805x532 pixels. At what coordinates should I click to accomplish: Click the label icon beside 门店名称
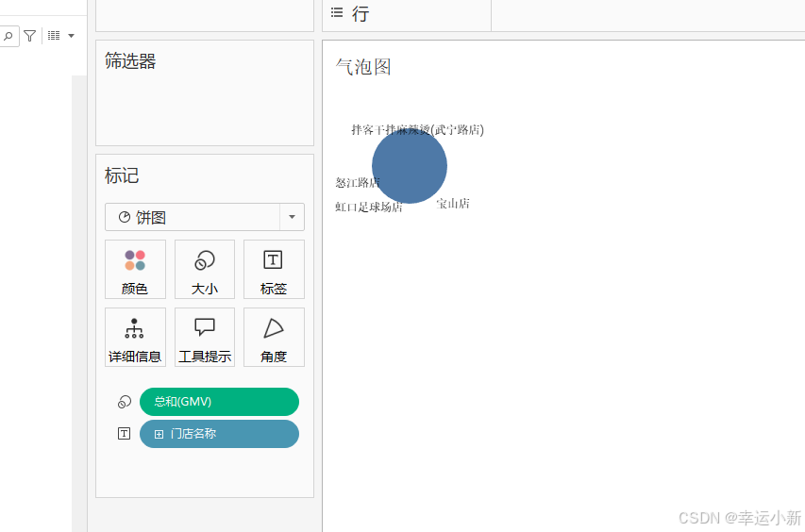tap(125, 434)
